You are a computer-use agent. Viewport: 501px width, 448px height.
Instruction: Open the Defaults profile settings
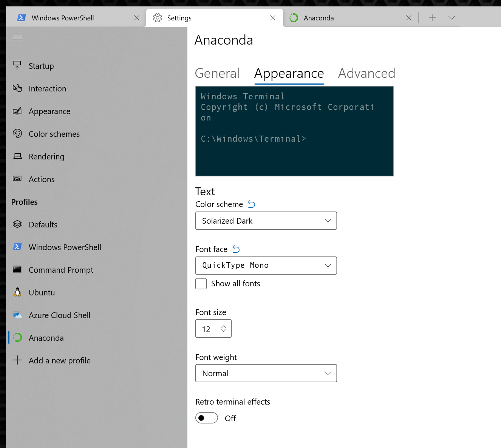[43, 224]
